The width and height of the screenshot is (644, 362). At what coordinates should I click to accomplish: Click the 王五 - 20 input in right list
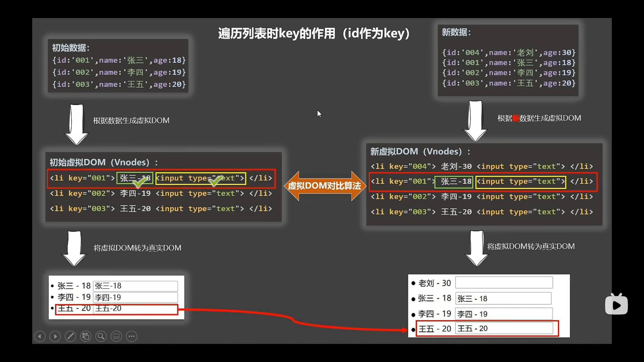(506, 328)
